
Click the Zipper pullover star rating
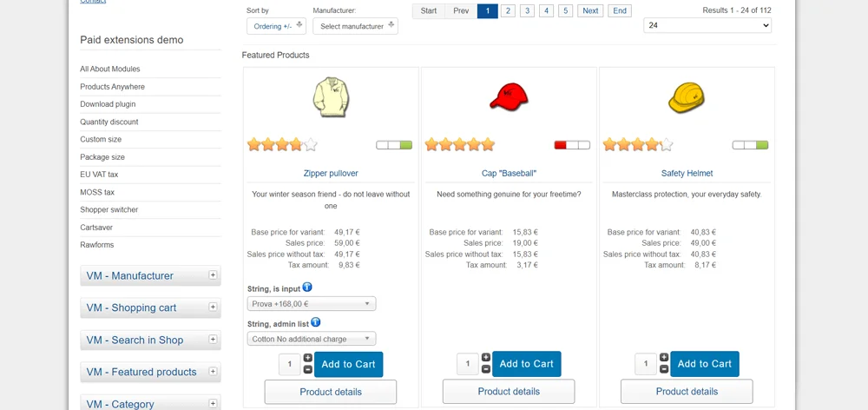(x=282, y=145)
